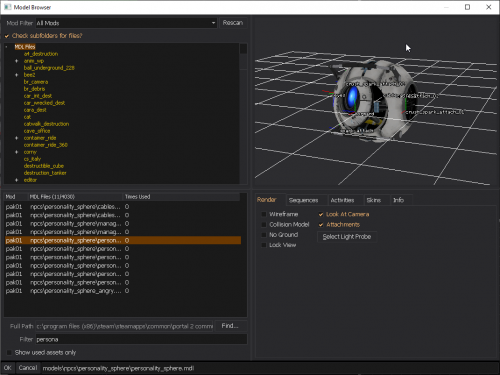Select the destruction_tanker folder
The image size is (500, 375).
point(45,173)
